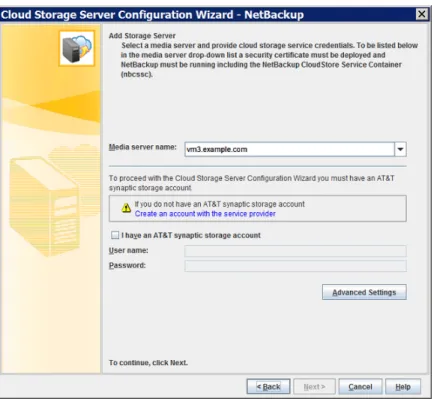Image resolution: width=434 pixels, height=399 pixels.
Task: Check 'I have an AT&T synaptic storage account'
Action: tap(115, 235)
